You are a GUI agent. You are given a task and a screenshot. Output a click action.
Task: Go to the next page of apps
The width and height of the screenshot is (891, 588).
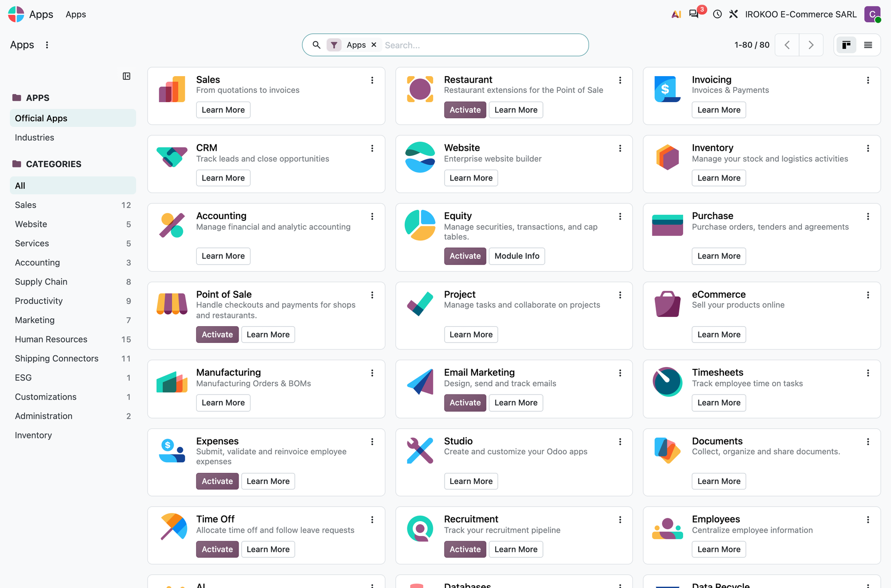(x=811, y=45)
